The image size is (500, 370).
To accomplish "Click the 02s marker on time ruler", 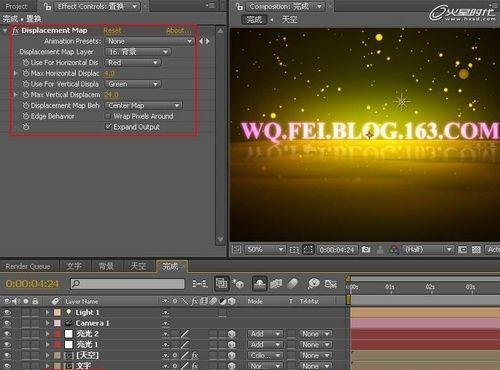I will pyautogui.click(x=430, y=287).
